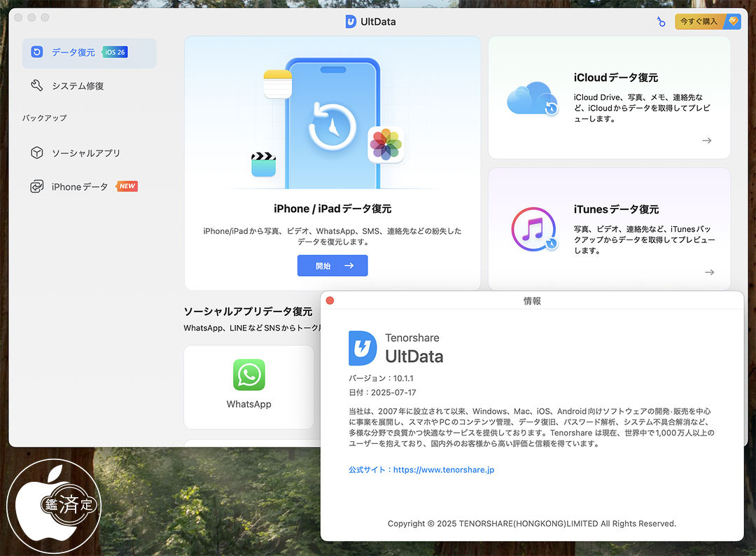Click the Tenorshare brand name in the dialog
The width and height of the screenshot is (756, 556).
412,338
